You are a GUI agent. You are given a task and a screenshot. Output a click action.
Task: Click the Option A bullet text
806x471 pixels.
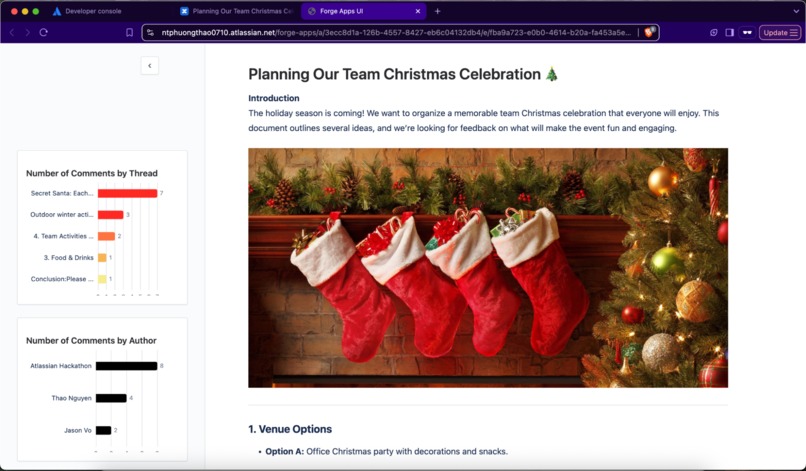(x=387, y=451)
